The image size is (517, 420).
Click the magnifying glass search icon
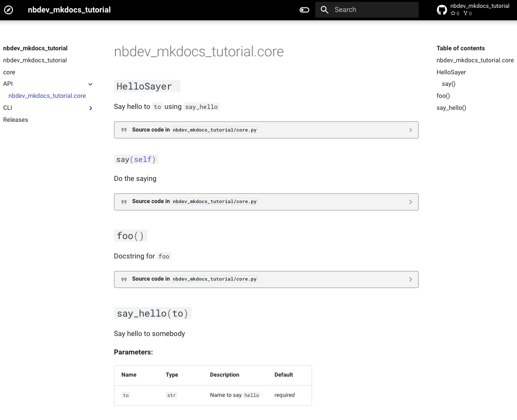[x=325, y=10]
